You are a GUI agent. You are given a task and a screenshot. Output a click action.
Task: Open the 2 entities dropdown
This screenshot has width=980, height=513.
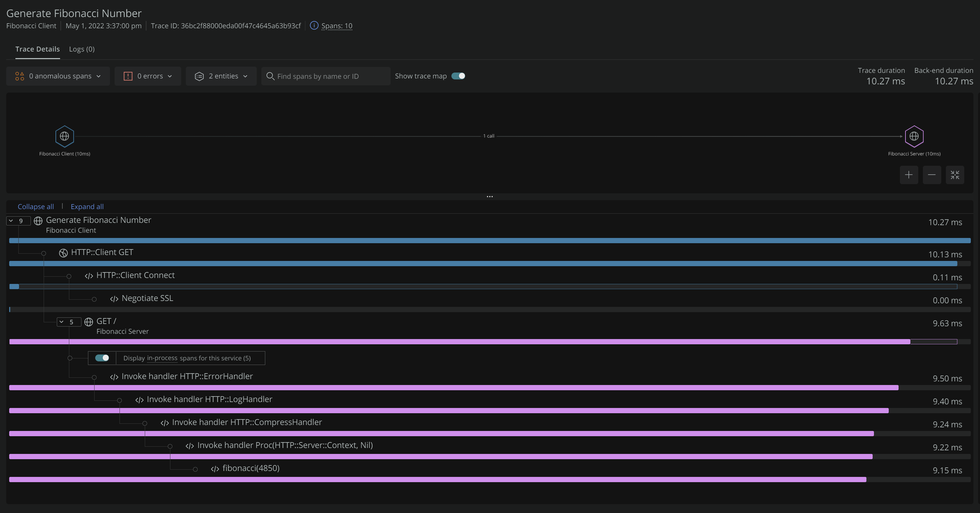tap(221, 76)
